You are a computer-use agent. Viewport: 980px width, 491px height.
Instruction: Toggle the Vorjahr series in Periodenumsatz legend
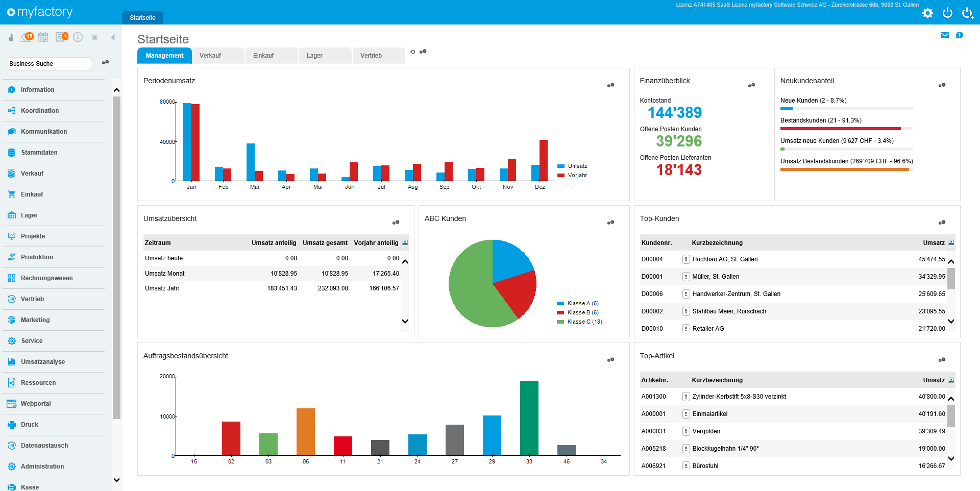(577, 176)
